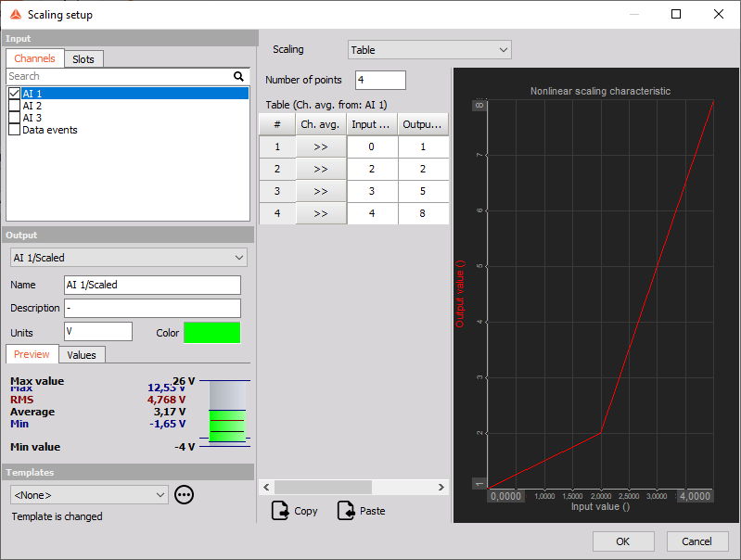Click the Description input field
The height and width of the screenshot is (560, 741).
pos(153,308)
